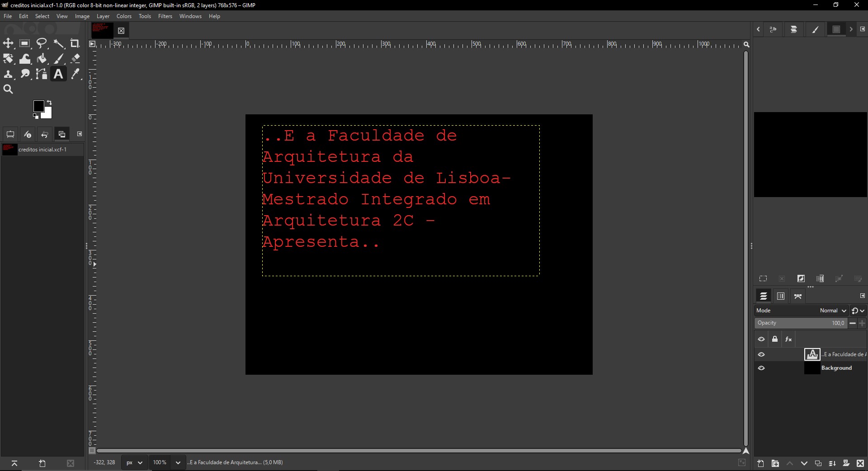Click Select All in selection editor
Image resolution: width=868 pixels, height=471 pixels.
[763, 279]
